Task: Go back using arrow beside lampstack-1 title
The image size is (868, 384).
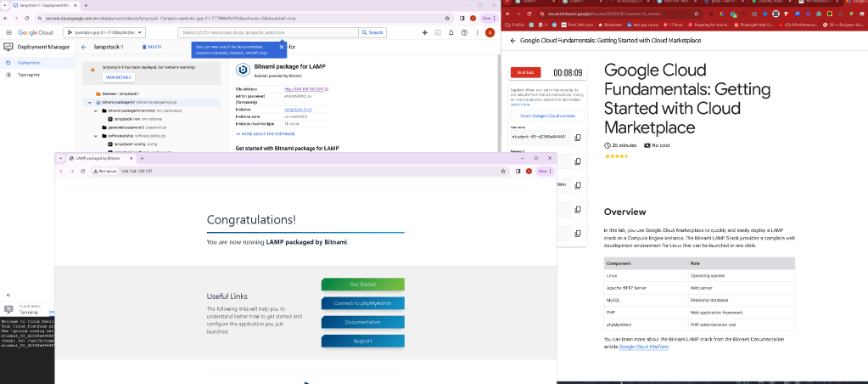Action: point(84,48)
